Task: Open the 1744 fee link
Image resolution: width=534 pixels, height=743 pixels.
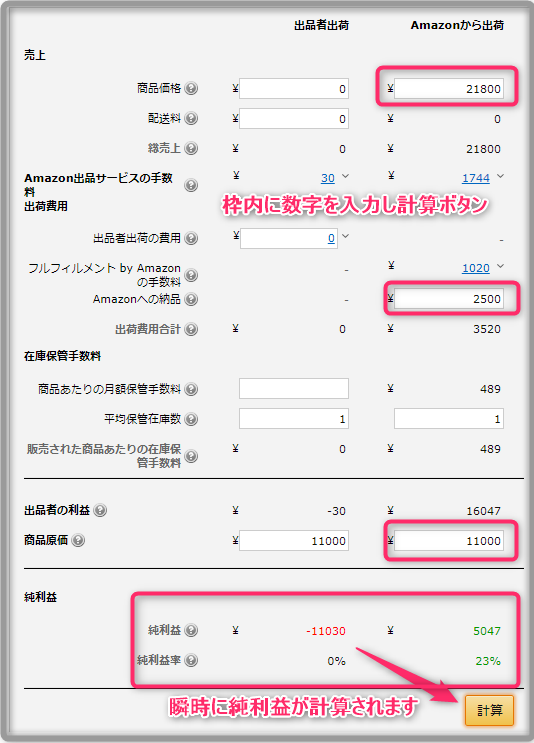Action: [x=476, y=178]
